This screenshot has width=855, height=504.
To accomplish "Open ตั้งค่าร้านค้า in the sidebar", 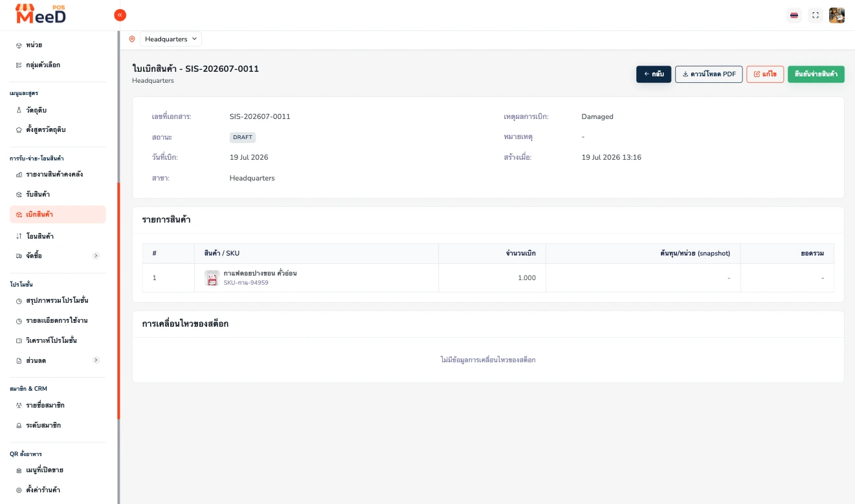I will tap(58, 490).
